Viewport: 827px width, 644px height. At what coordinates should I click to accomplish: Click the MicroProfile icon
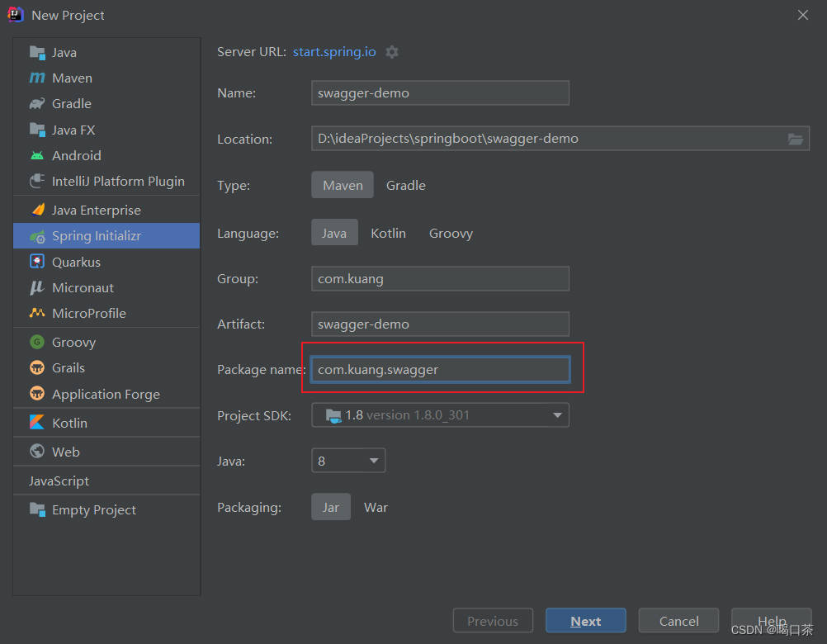[37, 313]
